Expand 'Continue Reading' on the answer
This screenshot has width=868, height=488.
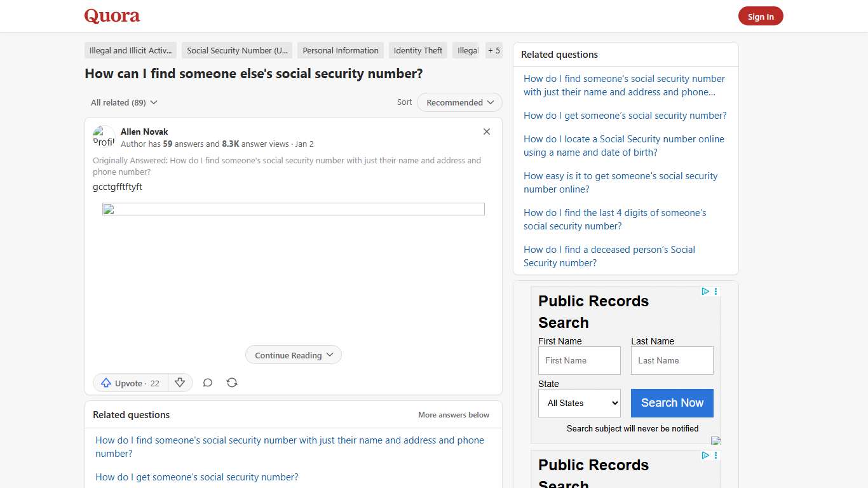[x=293, y=355]
